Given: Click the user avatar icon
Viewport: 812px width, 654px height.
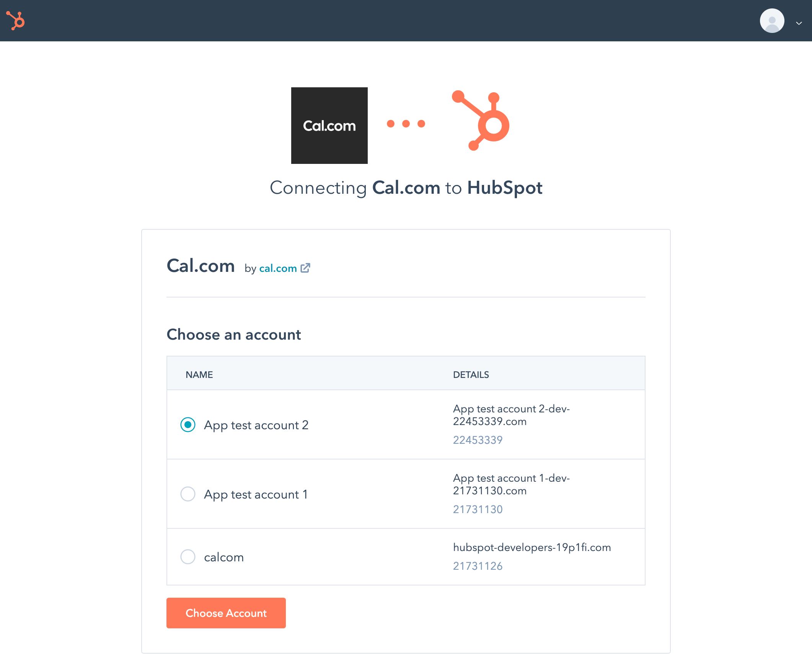Looking at the screenshot, I should pyautogui.click(x=771, y=21).
